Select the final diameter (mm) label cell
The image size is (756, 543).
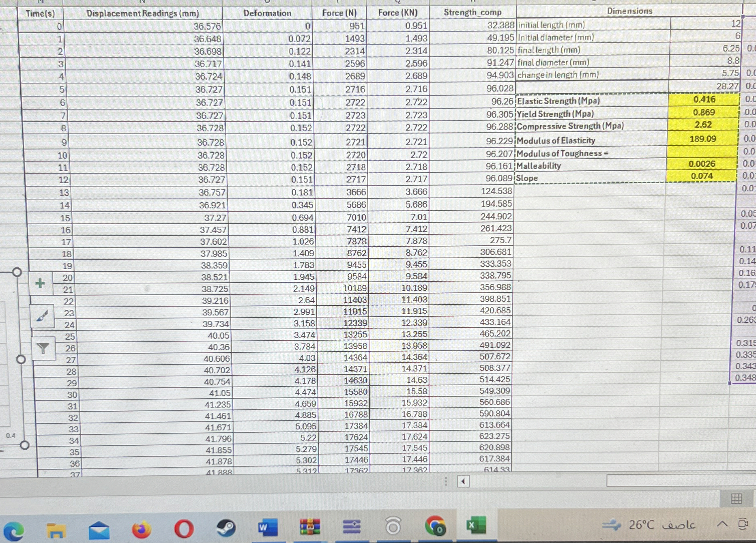pos(593,62)
